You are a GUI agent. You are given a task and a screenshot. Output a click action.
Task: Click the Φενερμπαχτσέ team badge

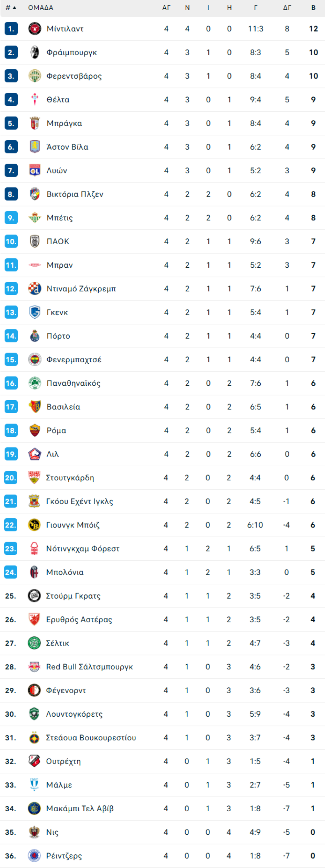(35, 359)
